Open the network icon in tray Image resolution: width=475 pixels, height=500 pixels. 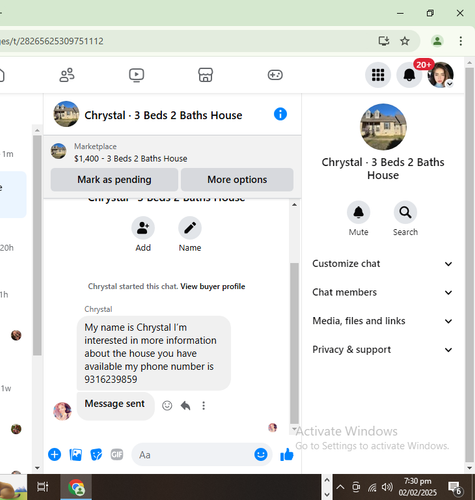point(372,487)
